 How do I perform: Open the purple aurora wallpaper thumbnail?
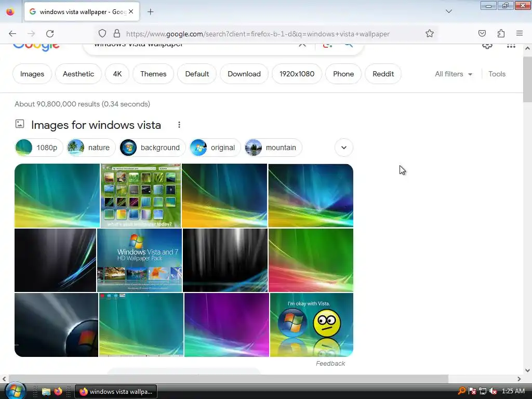tap(227, 325)
